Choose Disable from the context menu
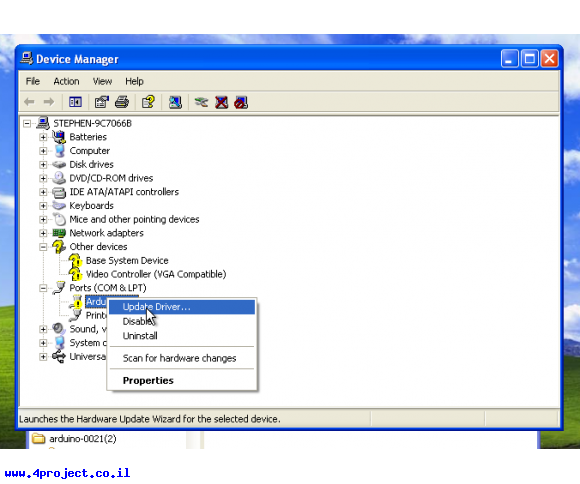 182,321
